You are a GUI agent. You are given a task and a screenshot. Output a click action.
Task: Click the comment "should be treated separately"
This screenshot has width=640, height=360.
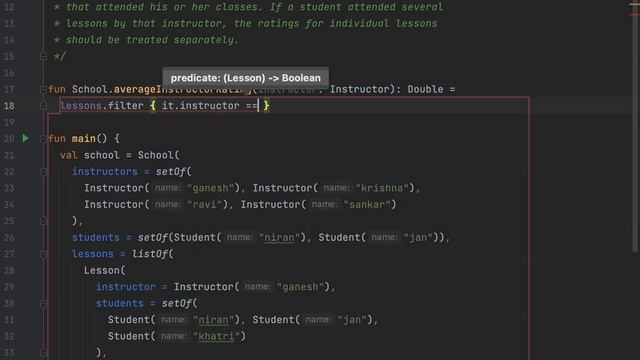pyautogui.click(x=149, y=40)
